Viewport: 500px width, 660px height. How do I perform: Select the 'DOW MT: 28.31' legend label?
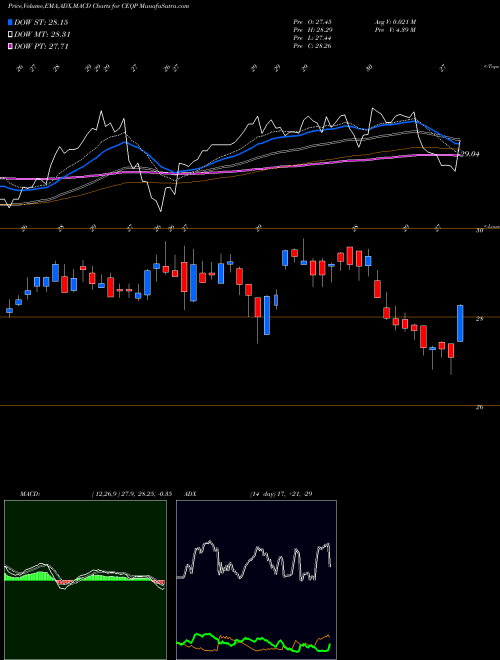click(x=42, y=35)
